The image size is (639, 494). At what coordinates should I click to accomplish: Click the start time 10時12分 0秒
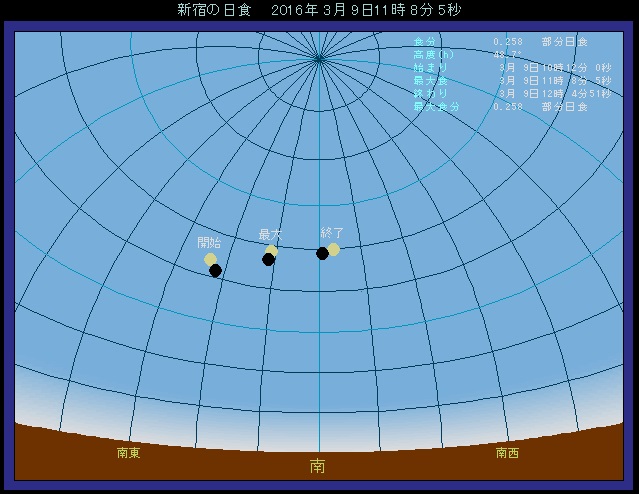click(576, 68)
